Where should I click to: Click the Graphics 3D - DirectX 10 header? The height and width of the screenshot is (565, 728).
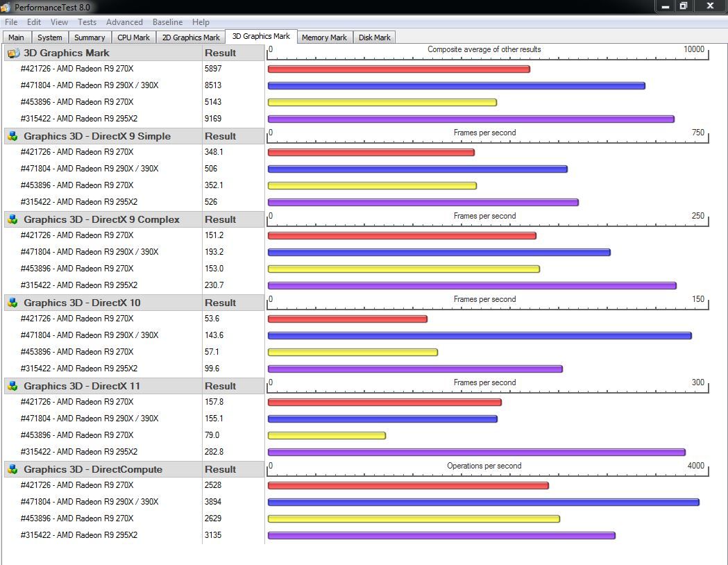(x=103, y=303)
